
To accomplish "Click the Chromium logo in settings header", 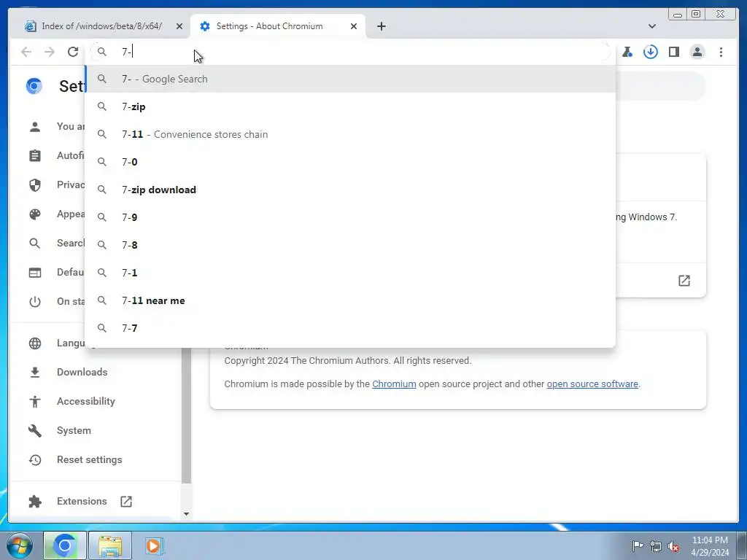I will (x=34, y=86).
